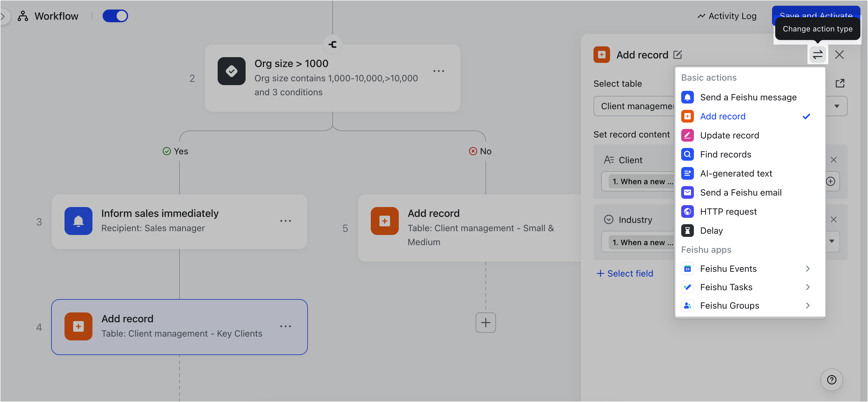This screenshot has height=402, width=868.
Task: Choose Send a Feishu message action
Action: (x=750, y=97)
